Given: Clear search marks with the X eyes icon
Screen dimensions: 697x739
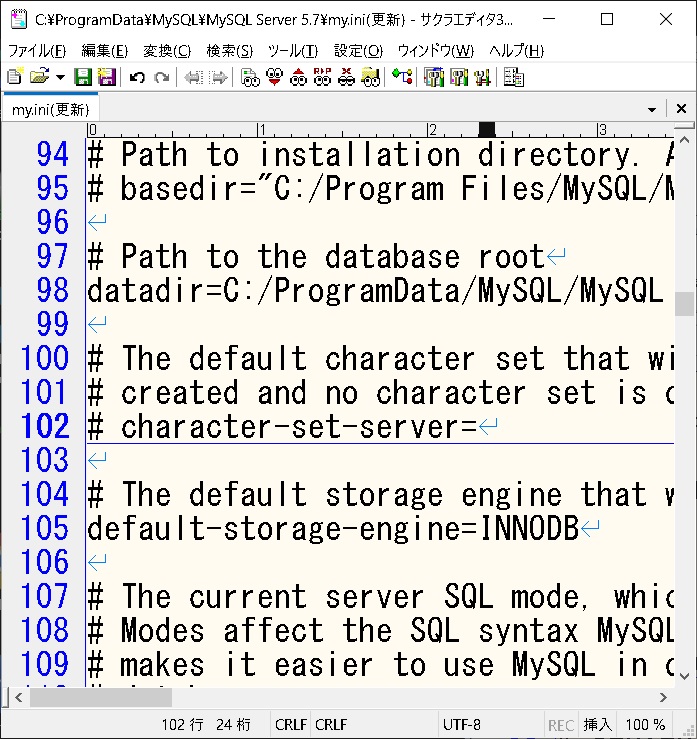Looking at the screenshot, I should point(346,77).
